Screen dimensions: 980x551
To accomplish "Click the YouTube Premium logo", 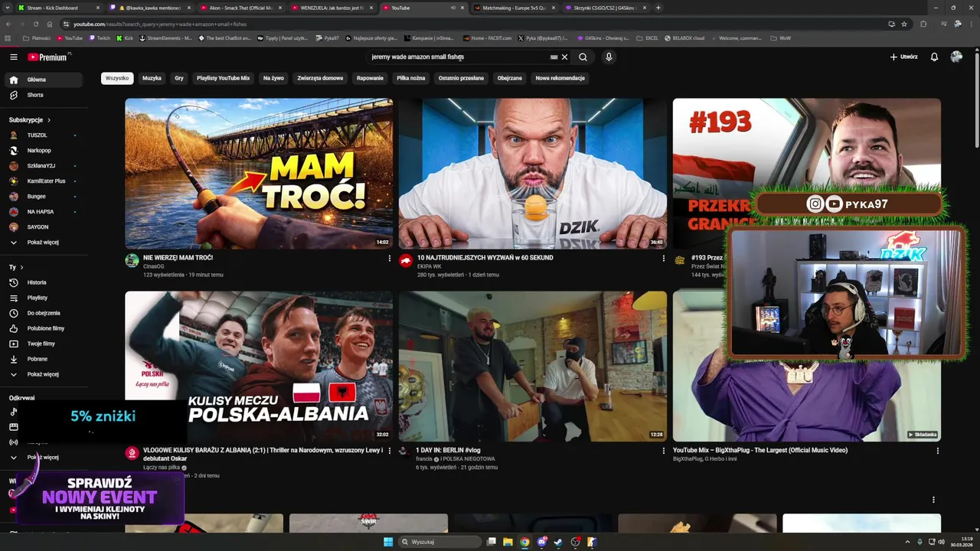I will pos(48,57).
